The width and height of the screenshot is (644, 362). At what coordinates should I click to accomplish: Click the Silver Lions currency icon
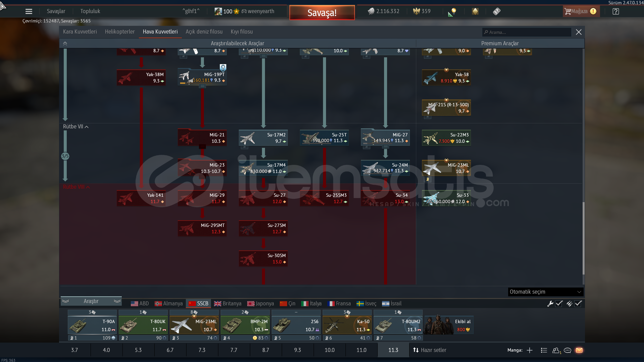tap(371, 11)
